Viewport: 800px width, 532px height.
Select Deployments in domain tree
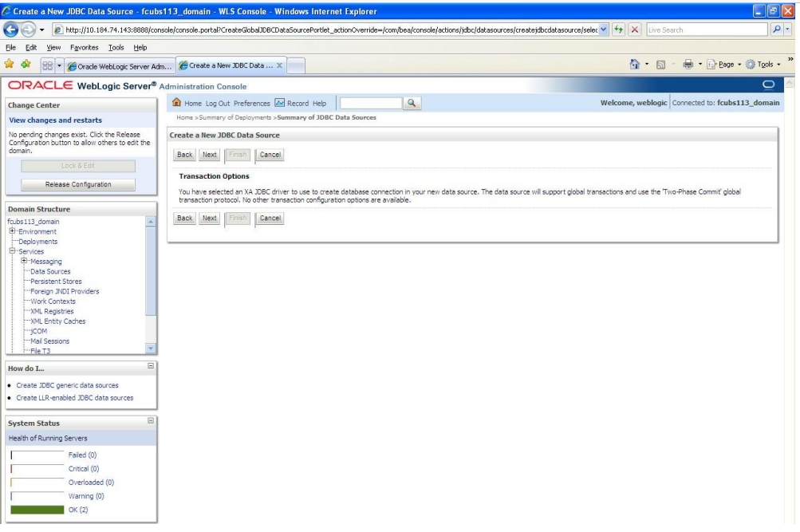click(x=37, y=241)
